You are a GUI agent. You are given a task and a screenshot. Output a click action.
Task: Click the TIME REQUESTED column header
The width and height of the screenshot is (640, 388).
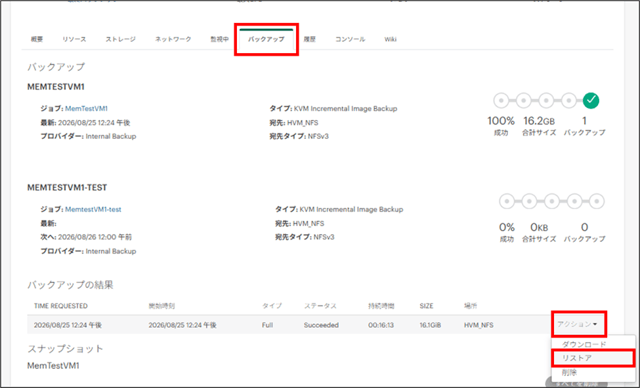tap(61, 306)
